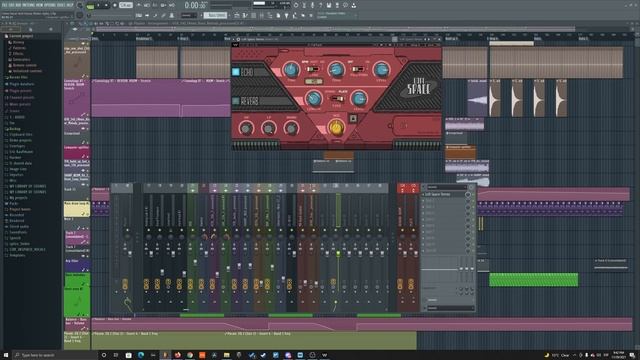Expand the Plugin database browser folder
The image size is (640, 360).
(22, 84)
